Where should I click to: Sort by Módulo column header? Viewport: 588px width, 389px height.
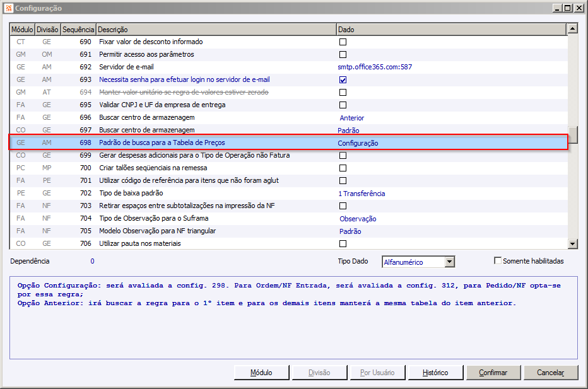coord(22,30)
